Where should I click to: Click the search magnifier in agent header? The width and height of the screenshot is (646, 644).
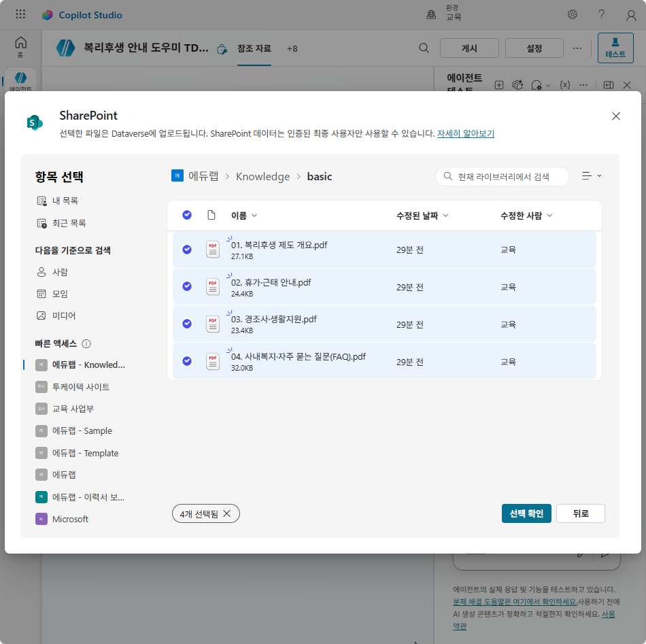[x=424, y=48]
